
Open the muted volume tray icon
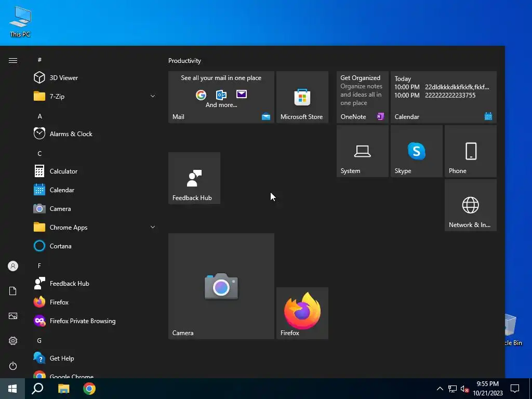(464, 389)
